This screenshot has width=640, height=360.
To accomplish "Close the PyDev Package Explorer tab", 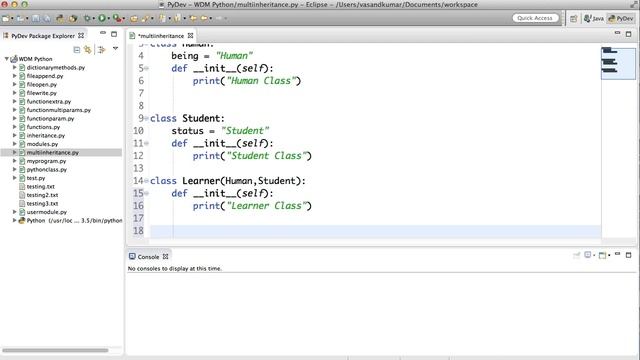I will [81, 36].
